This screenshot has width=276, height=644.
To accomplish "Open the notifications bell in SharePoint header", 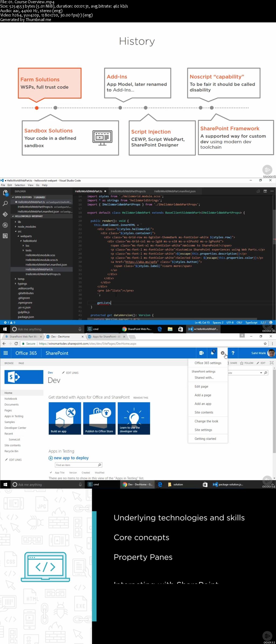I will (212, 353).
